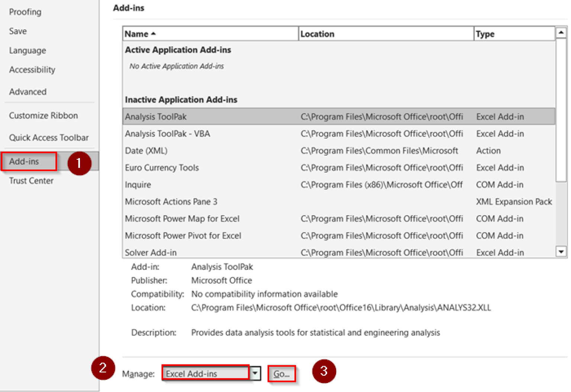Click the scrollbar down arrow
This screenshot has height=392, width=571.
coord(561,252)
